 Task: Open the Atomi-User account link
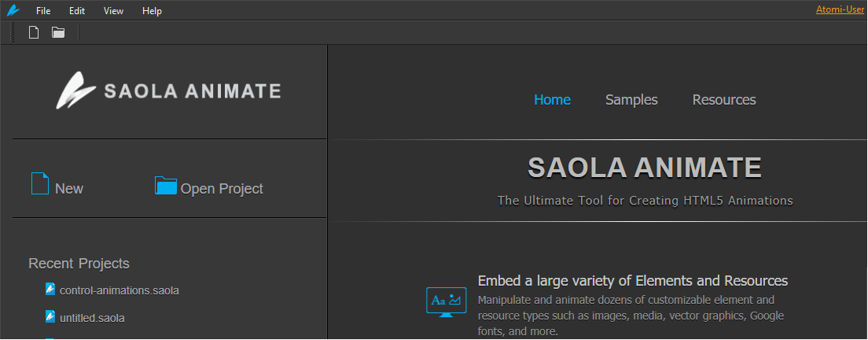click(x=840, y=9)
